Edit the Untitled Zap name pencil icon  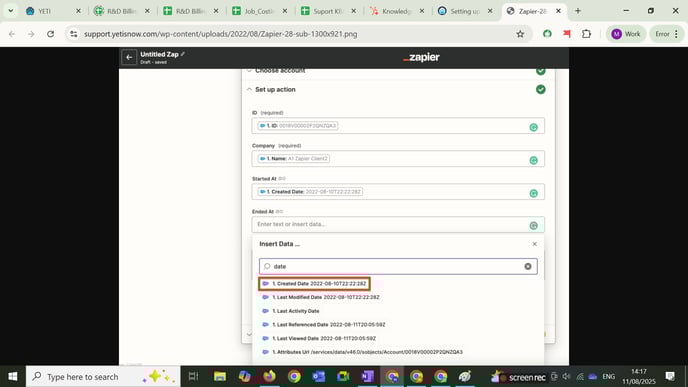click(183, 54)
